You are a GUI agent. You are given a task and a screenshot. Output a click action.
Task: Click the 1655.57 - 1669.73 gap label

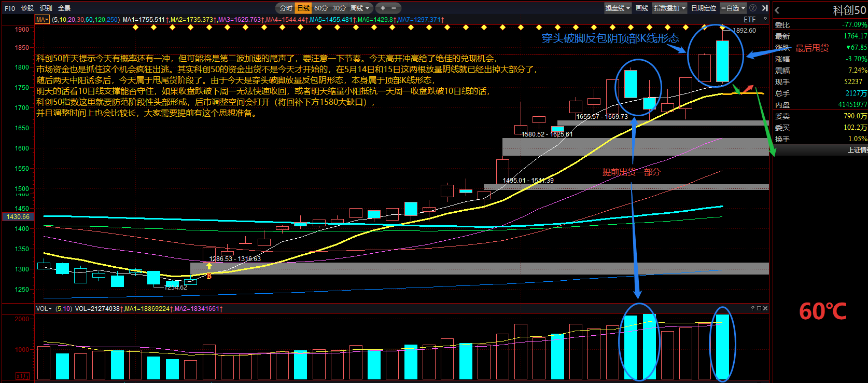[602, 117]
